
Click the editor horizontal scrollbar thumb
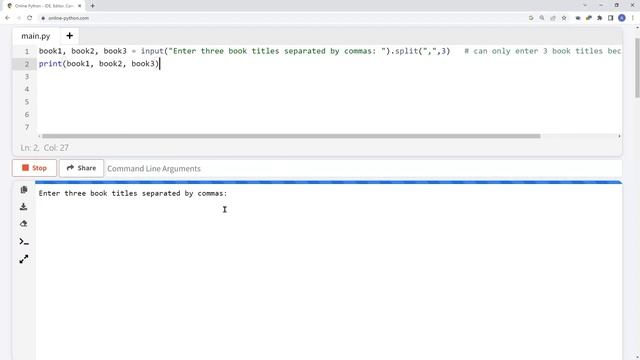point(291,136)
